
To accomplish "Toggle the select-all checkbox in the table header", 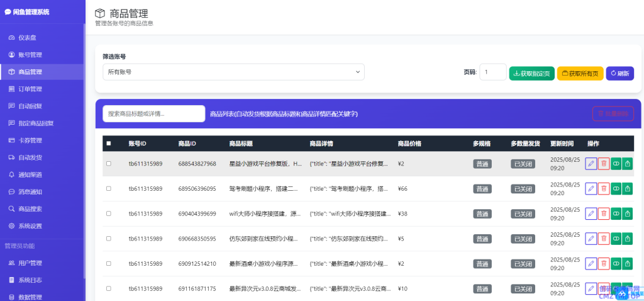I will click(x=108, y=144).
